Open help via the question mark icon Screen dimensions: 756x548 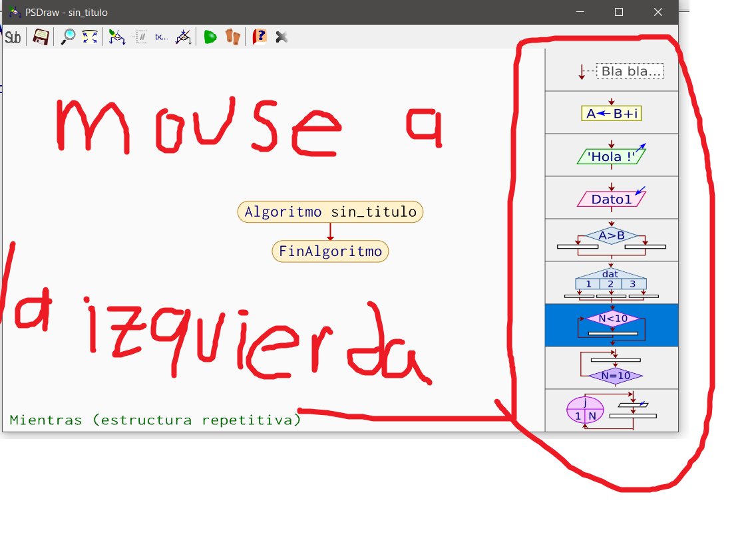coord(259,37)
